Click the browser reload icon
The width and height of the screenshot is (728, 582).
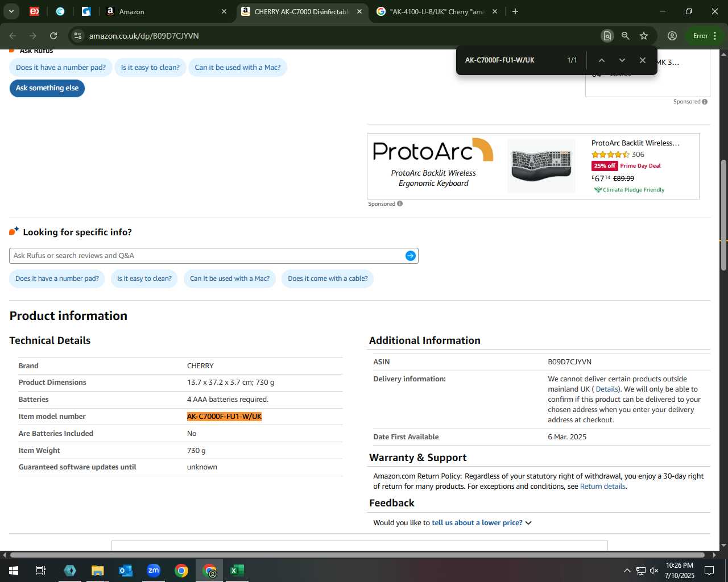[x=53, y=36]
